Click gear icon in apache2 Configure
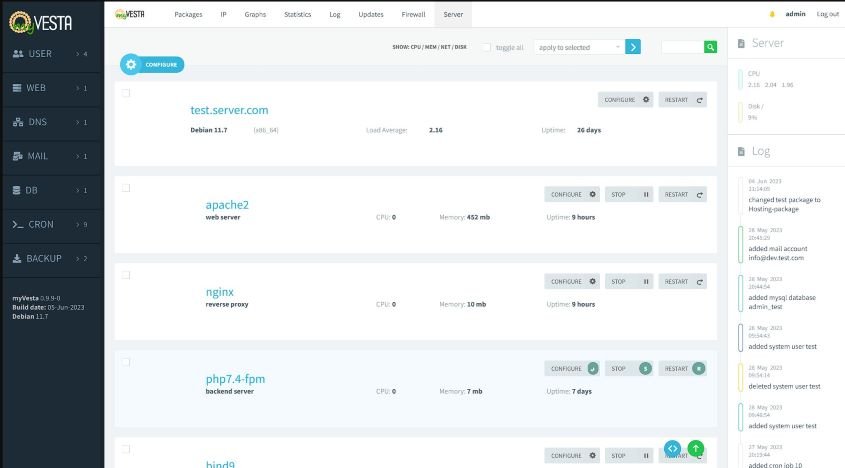This screenshot has width=845, height=468. (x=592, y=194)
